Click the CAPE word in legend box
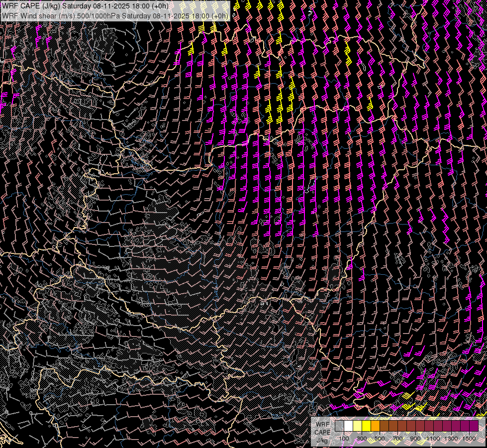Viewport: 487px width, 448px height. coord(322,432)
